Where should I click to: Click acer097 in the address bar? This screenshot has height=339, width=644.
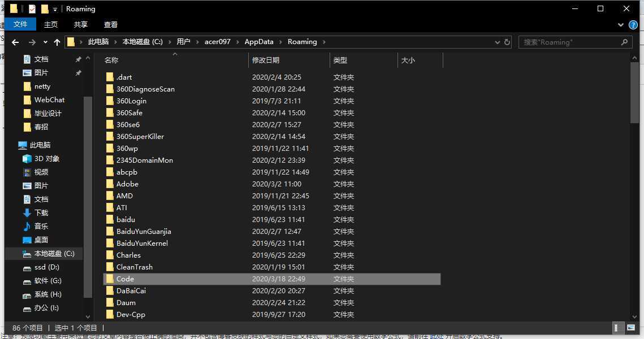tap(217, 42)
